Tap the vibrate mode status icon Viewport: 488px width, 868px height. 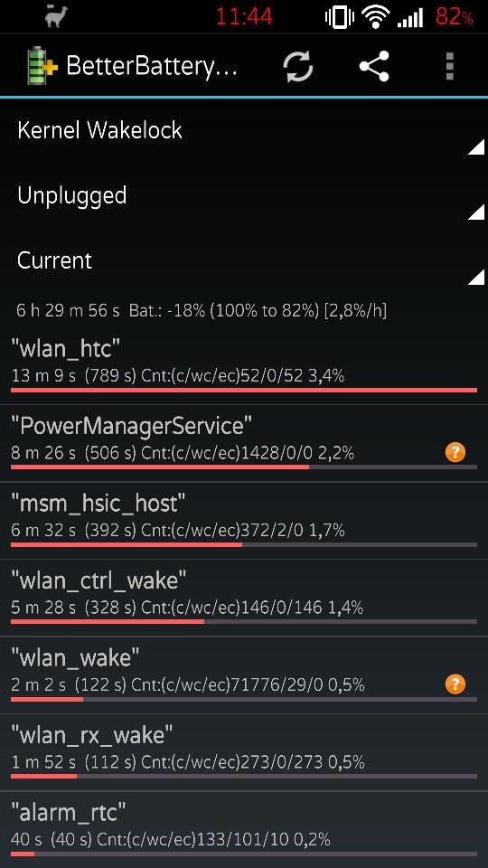point(339,17)
